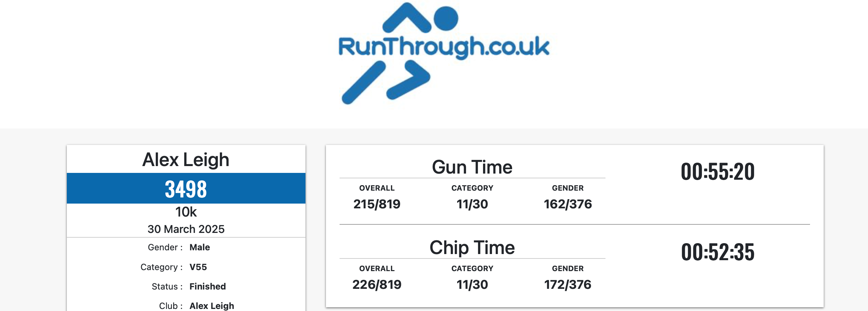Click the Finished status value
This screenshot has width=868, height=311.
pos(207,286)
